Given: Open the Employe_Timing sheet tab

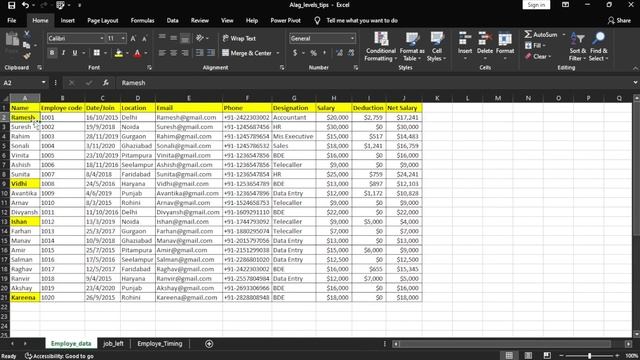Looking at the screenshot, I should tap(160, 344).
